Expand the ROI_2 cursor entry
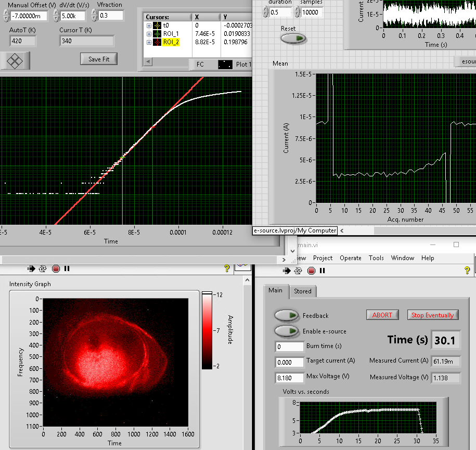 tap(149, 42)
